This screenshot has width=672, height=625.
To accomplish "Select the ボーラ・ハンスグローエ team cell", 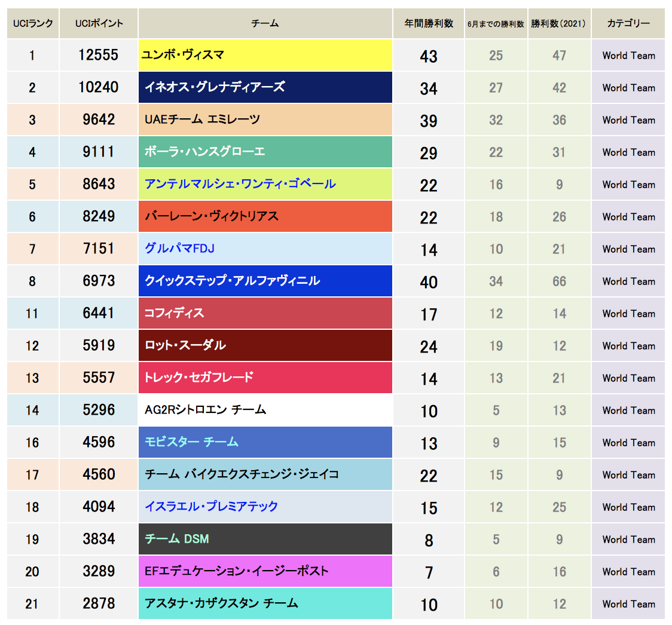I will pyautogui.click(x=265, y=152).
